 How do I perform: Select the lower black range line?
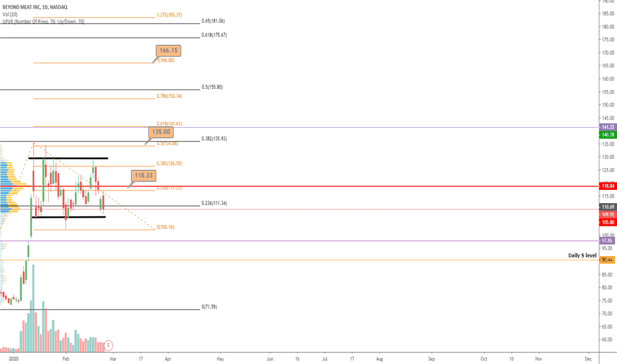click(69, 217)
